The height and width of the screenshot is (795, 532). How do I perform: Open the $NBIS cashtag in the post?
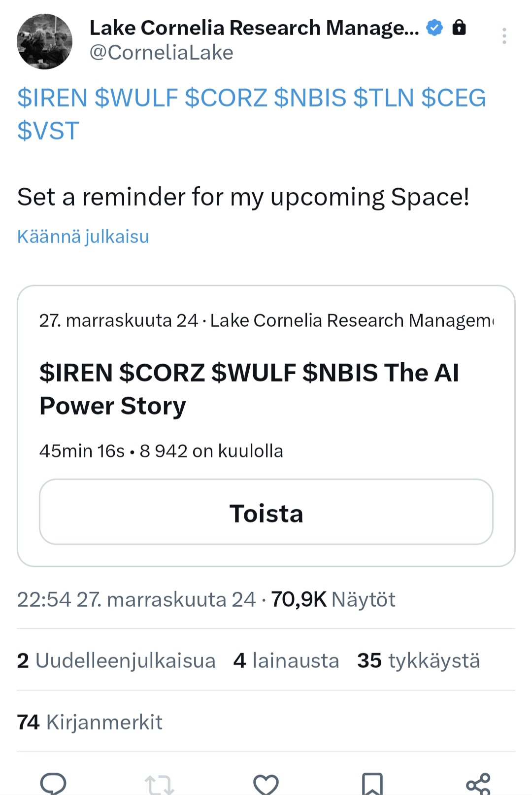pyautogui.click(x=310, y=98)
